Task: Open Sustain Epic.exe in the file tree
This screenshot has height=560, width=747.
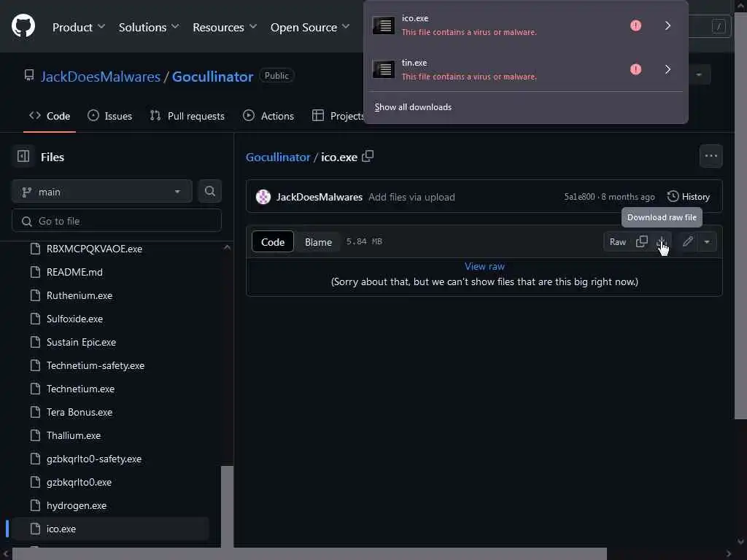Action: coord(82,342)
